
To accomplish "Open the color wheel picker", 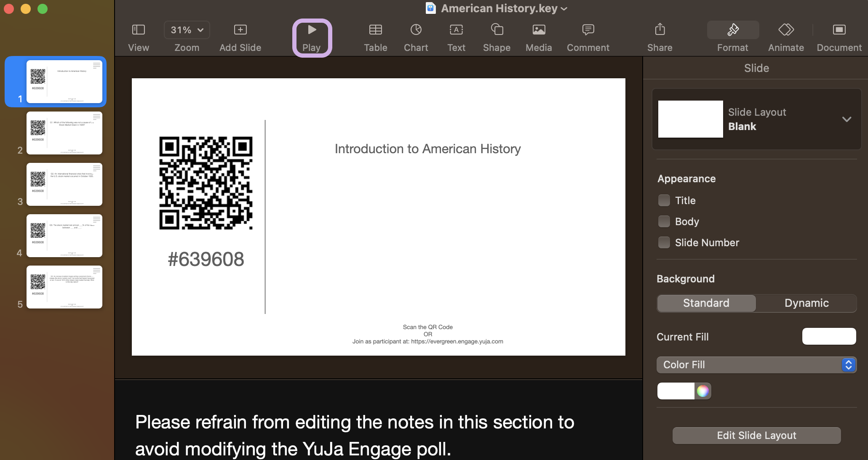I will tap(702, 391).
